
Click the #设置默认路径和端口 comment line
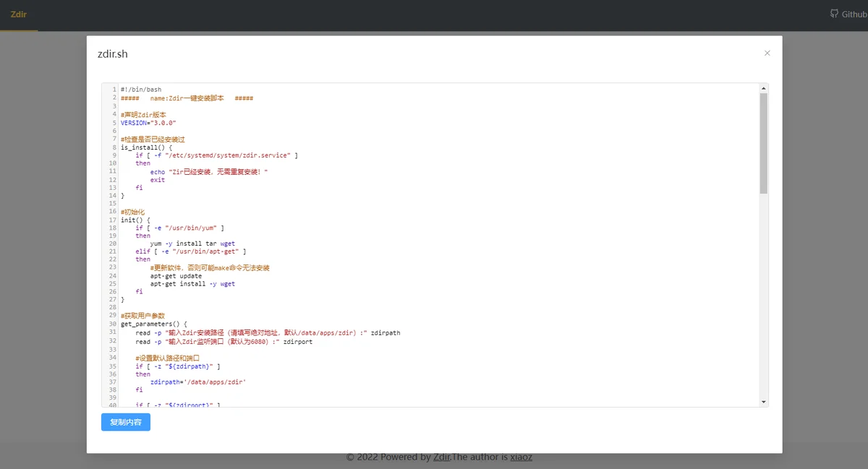coord(167,358)
